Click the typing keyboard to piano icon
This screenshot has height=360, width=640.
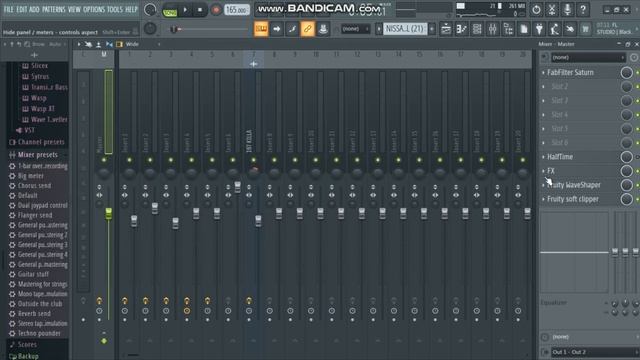click(x=261, y=29)
